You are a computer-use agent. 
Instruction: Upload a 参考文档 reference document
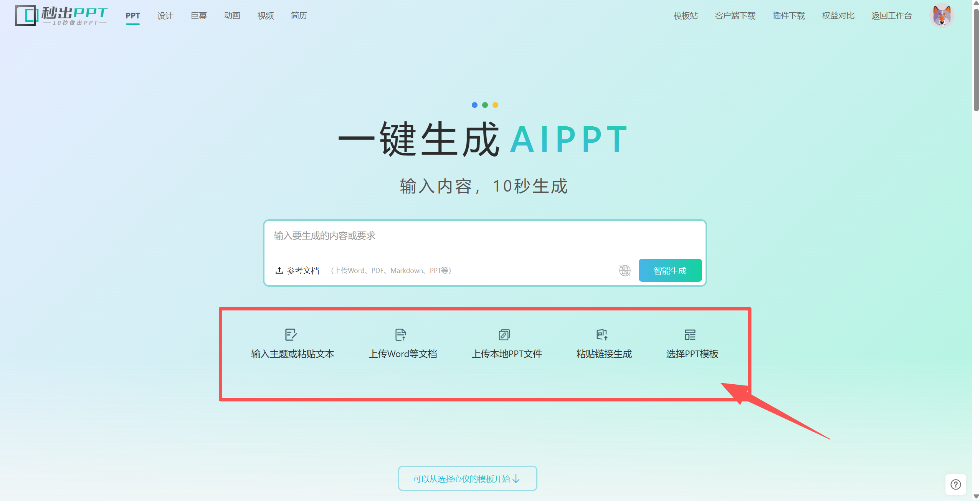[x=297, y=271]
